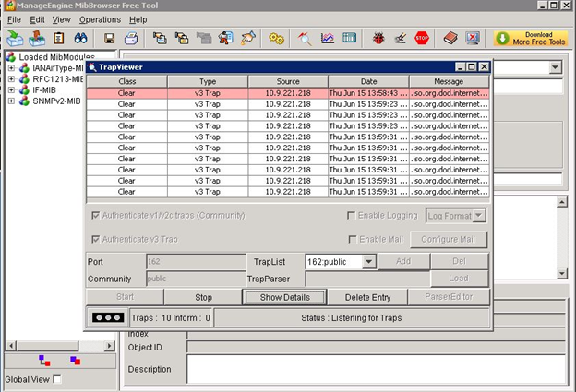Screen dimensions: 576x392
Task: Open the View menu
Action: pos(61,19)
